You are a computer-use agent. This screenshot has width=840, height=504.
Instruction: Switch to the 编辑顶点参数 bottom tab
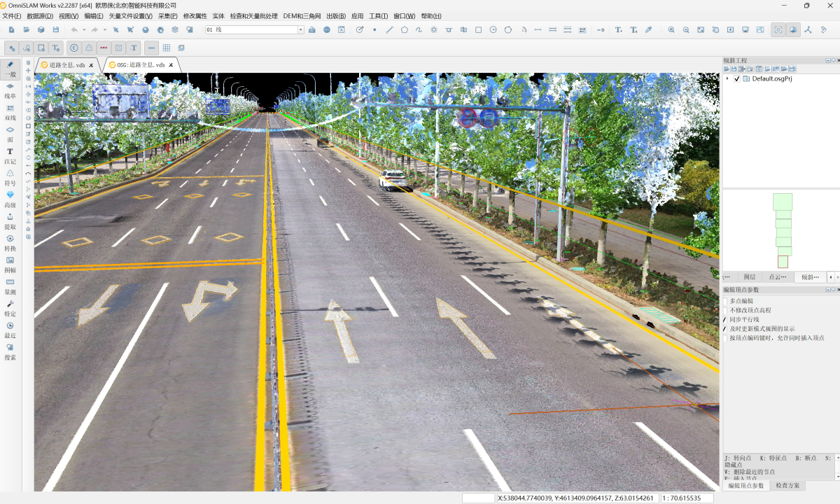[x=745, y=485]
